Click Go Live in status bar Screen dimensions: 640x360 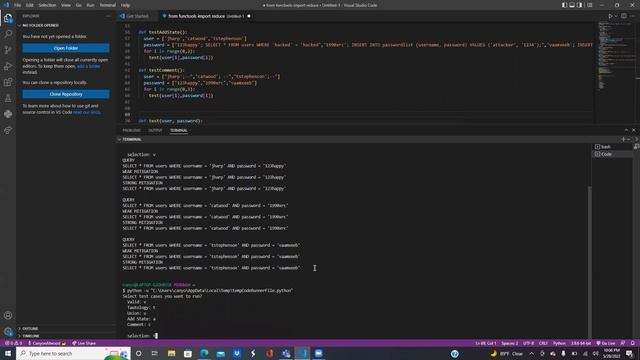[x=606, y=343]
